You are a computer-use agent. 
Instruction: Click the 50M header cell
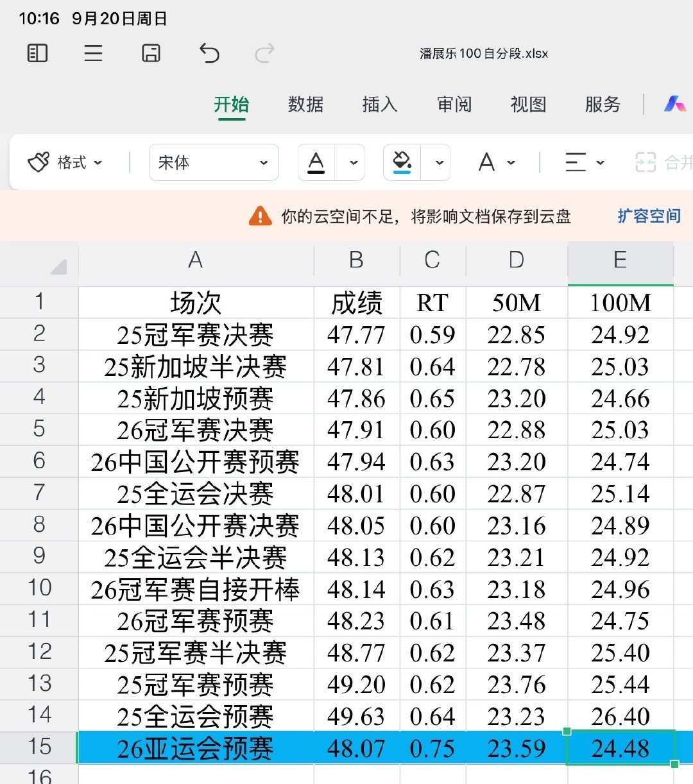pyautogui.click(x=517, y=303)
